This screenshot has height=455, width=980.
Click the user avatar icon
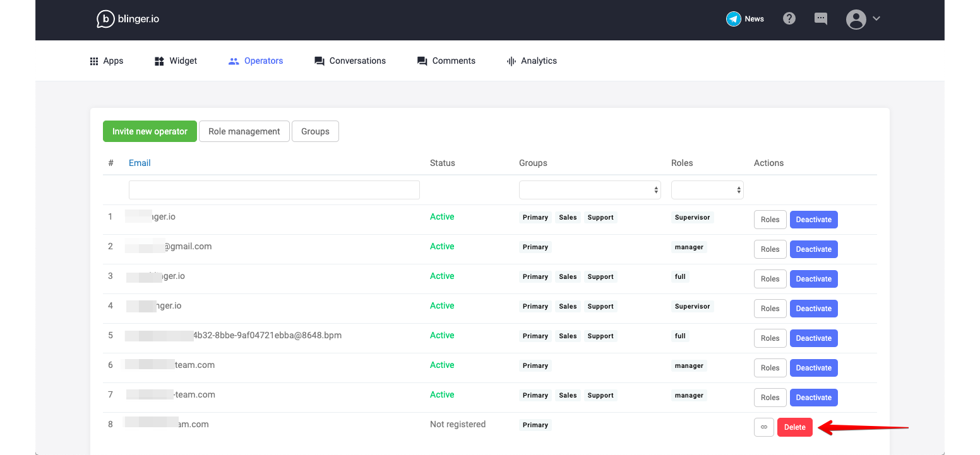[856, 19]
